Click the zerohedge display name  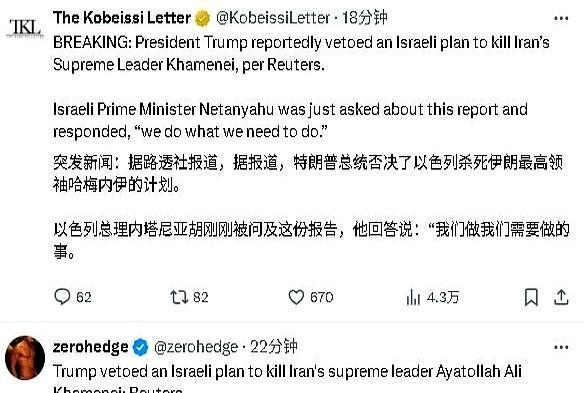pyautogui.click(x=91, y=347)
